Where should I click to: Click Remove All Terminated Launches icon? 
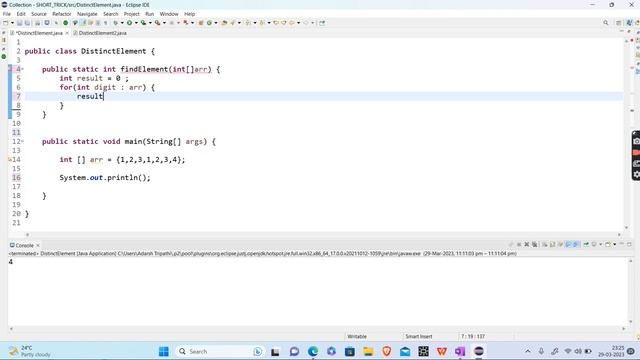click(535, 244)
